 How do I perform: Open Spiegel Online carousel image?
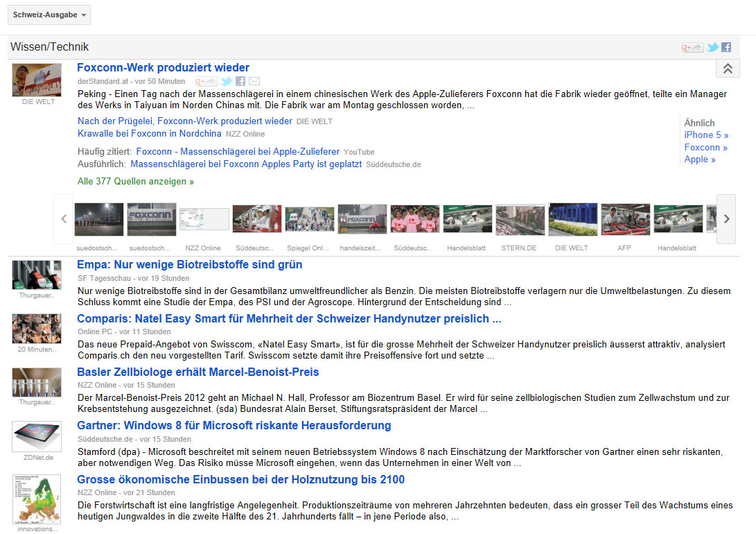310,219
